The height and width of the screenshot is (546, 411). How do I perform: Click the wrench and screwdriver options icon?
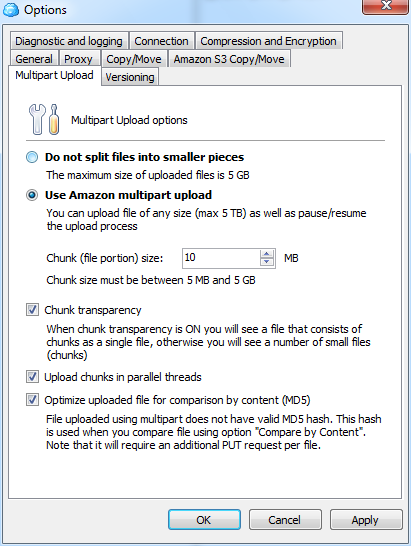pyautogui.click(x=44, y=119)
